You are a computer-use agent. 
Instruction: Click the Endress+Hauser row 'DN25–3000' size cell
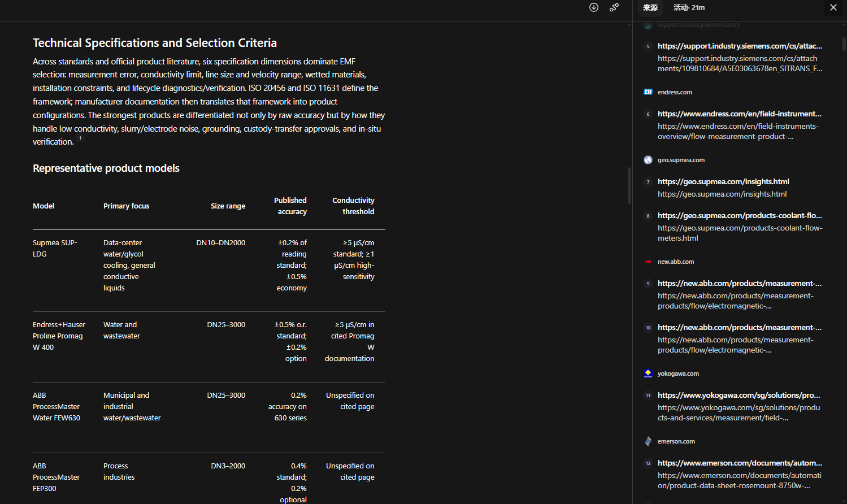pos(226,325)
